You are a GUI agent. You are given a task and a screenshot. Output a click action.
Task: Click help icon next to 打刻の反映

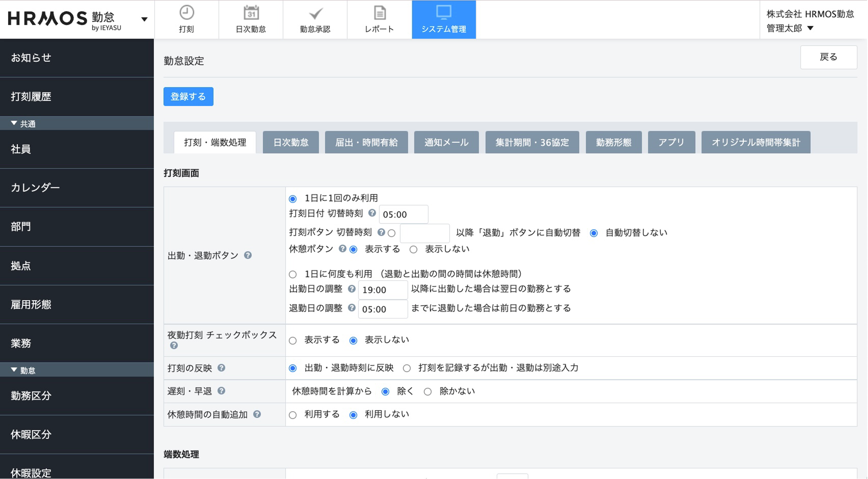pyautogui.click(x=221, y=368)
